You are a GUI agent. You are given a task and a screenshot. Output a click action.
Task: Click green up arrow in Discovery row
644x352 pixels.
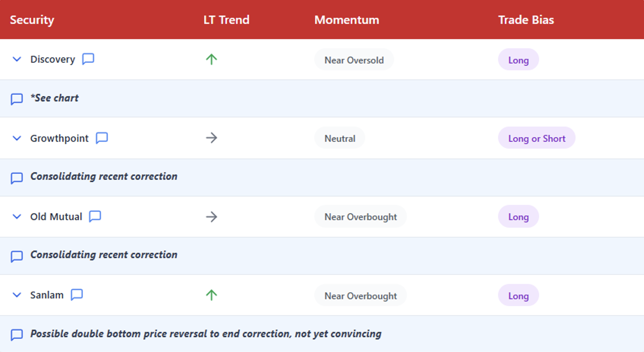pyautogui.click(x=211, y=59)
